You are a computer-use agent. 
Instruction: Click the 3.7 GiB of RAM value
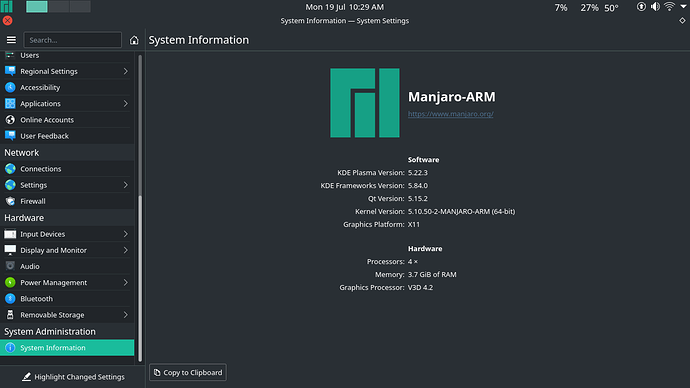(432, 275)
